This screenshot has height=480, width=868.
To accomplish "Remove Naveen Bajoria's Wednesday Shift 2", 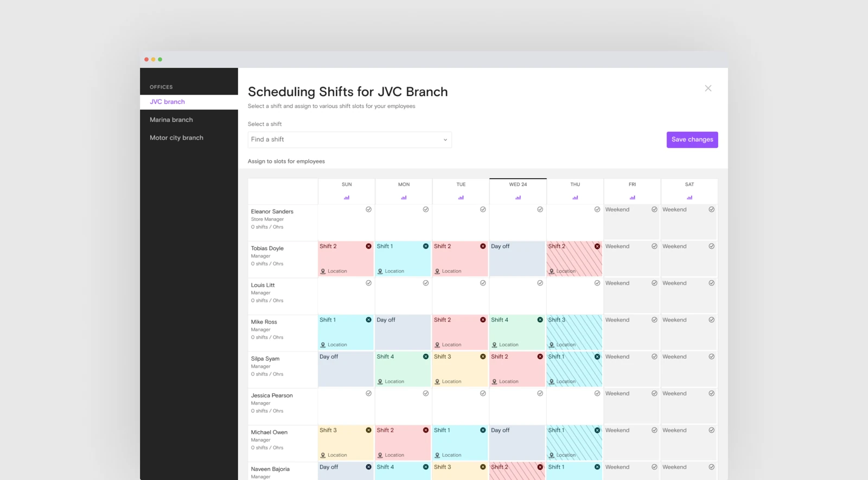I will pos(540,467).
